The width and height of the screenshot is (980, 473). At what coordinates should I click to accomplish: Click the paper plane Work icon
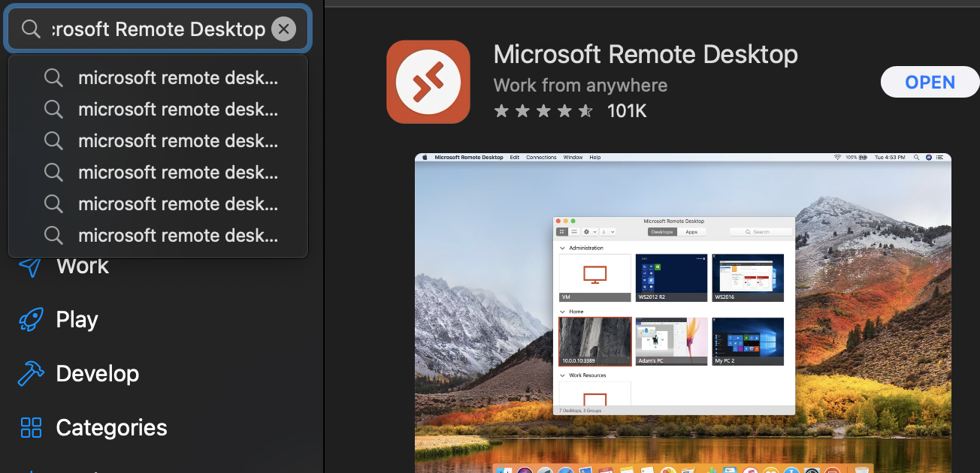[x=30, y=267]
